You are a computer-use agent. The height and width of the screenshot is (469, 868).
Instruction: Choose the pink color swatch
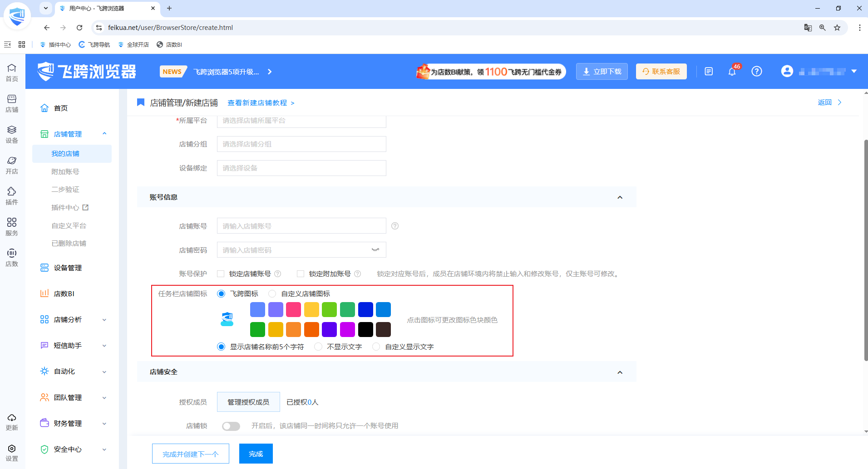pos(293,310)
